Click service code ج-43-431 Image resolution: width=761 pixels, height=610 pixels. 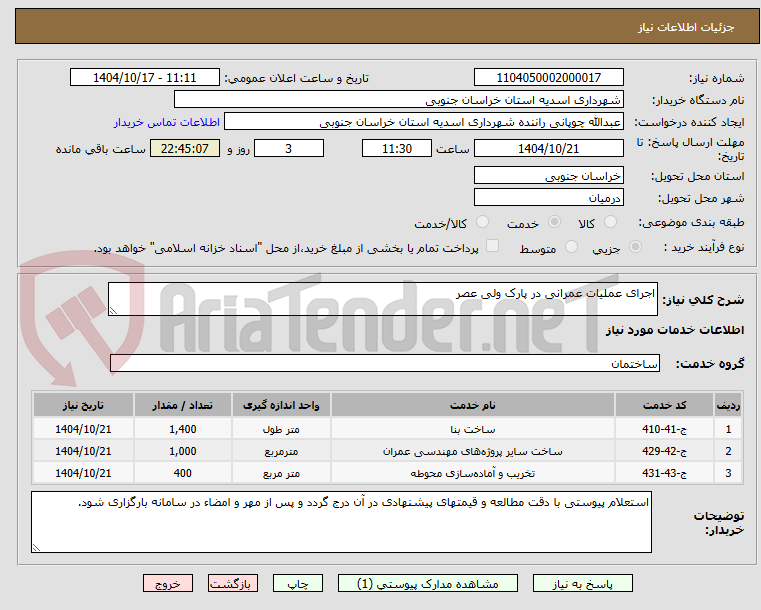click(664, 473)
